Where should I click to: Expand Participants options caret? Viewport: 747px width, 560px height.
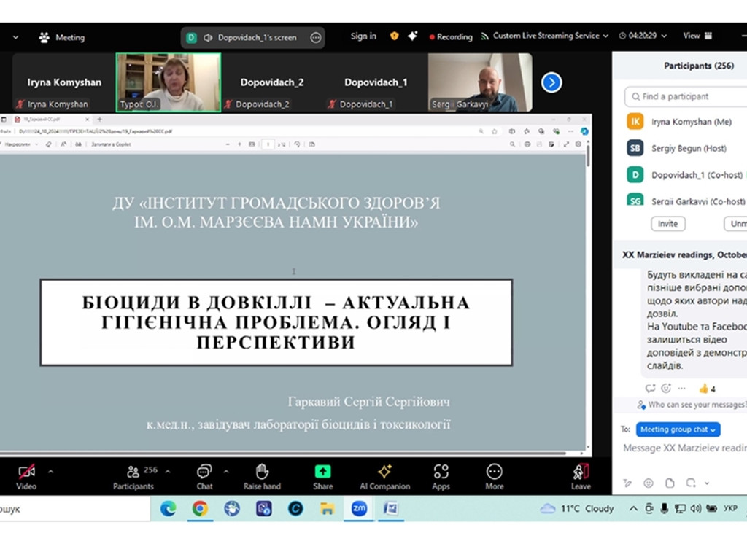tap(168, 472)
